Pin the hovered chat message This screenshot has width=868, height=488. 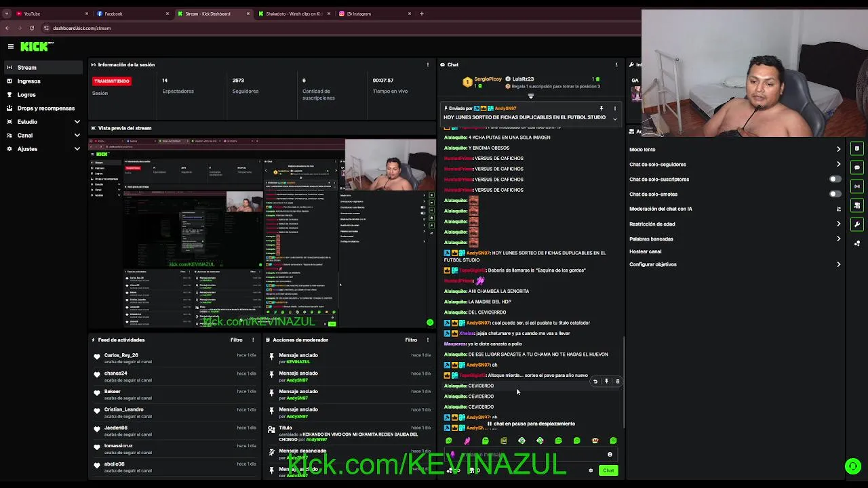pos(606,382)
